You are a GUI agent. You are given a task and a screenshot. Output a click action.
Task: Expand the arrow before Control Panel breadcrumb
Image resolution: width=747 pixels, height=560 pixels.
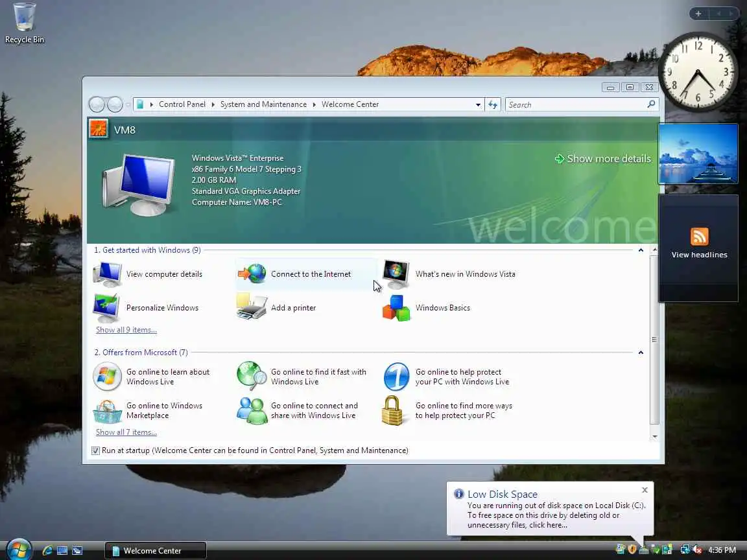pos(152,104)
